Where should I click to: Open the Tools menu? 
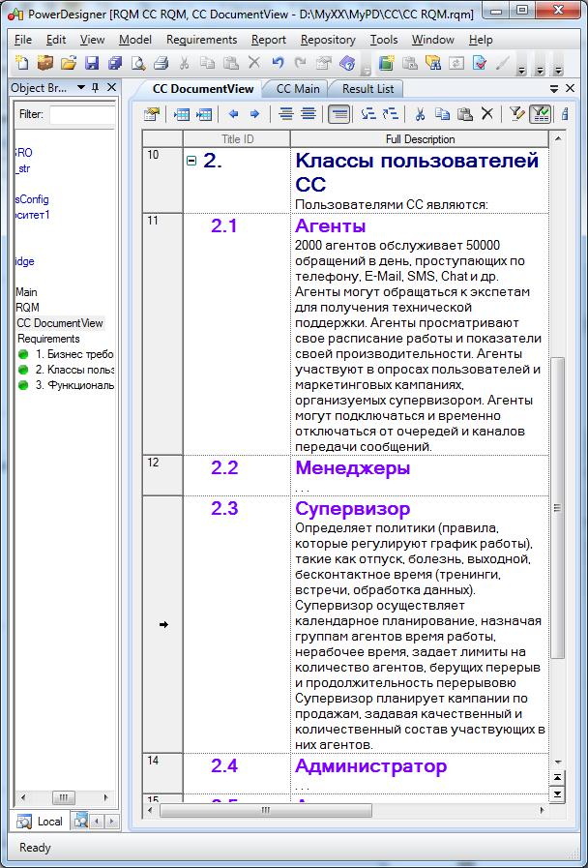383,40
